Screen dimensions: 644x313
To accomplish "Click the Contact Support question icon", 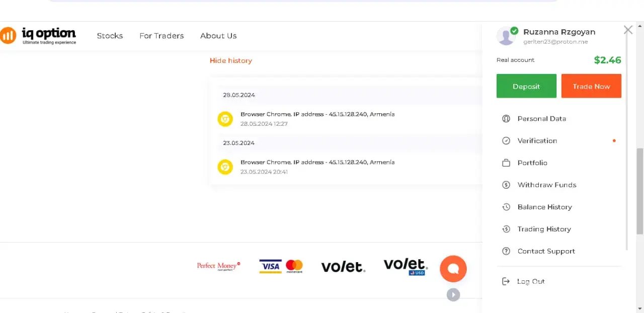I will click(506, 252).
